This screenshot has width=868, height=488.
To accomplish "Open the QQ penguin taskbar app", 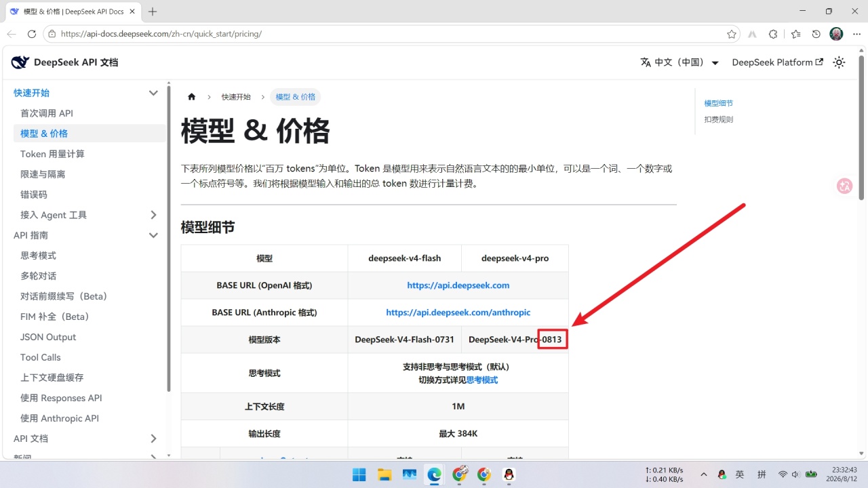I will point(509,474).
